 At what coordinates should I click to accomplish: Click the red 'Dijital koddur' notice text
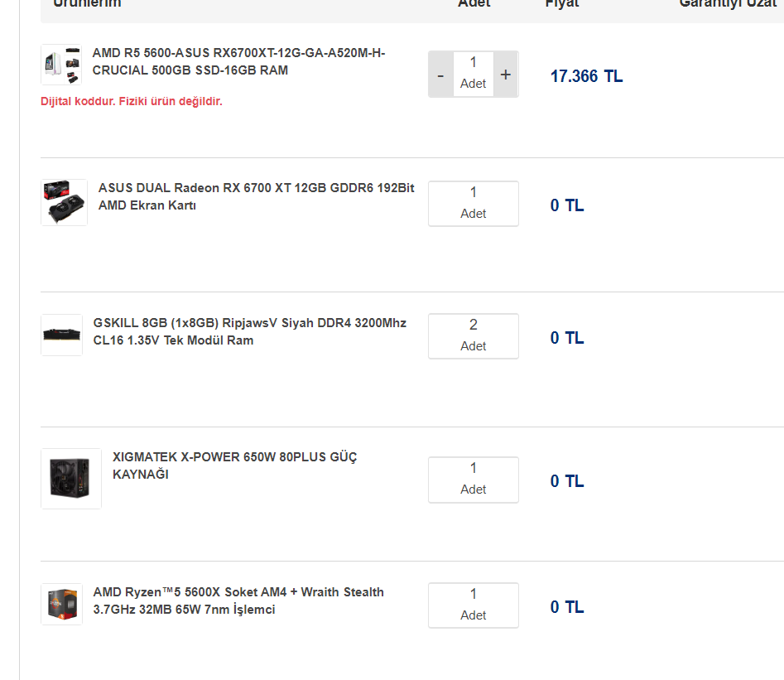(x=132, y=101)
